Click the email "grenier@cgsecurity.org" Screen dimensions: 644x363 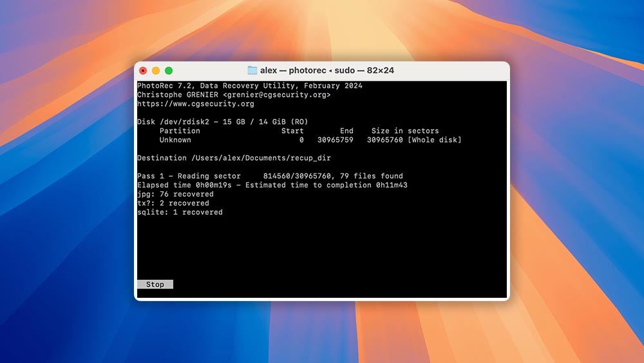276,95
